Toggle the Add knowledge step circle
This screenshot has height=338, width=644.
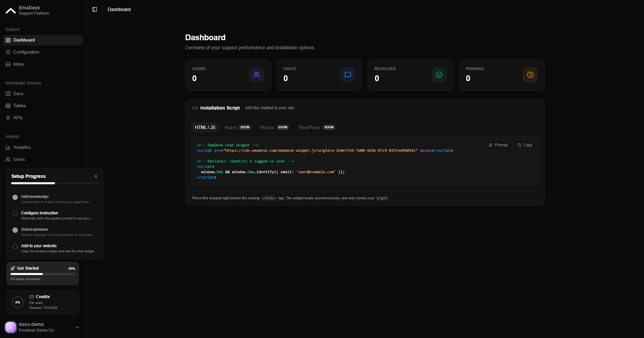[x=15, y=197]
